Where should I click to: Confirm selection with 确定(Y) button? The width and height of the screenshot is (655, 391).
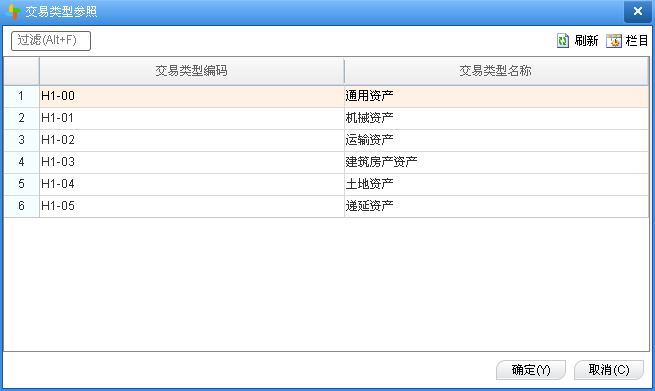coord(531,370)
